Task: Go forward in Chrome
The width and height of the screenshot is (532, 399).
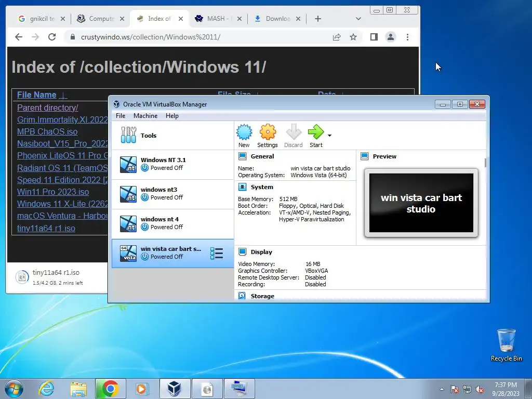Action: (35, 37)
